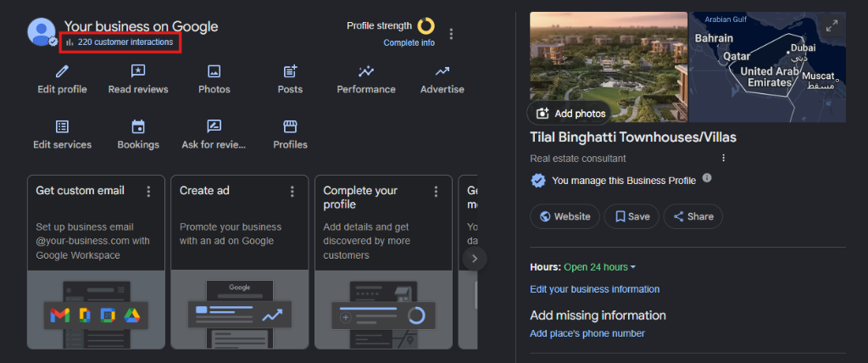Screen dimensions: 868x363
Task: Open three-dot menu next to Real estate consultant
Action: (723, 158)
